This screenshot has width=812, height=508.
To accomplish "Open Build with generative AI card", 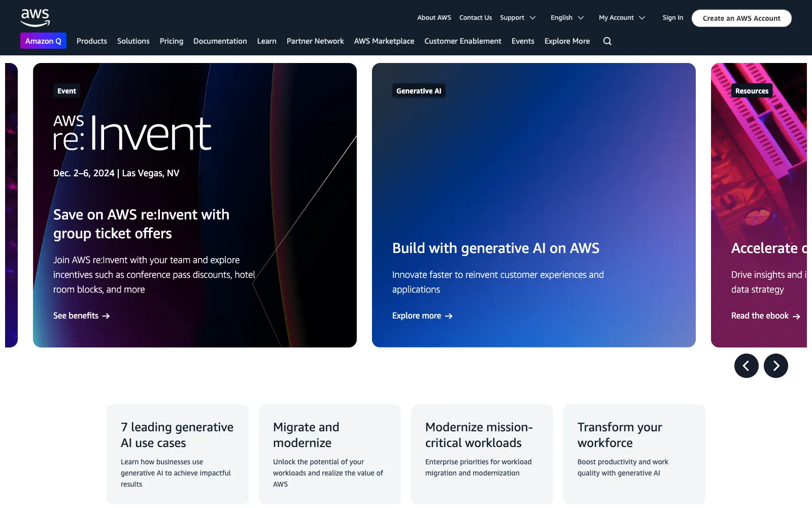I will 534,205.
